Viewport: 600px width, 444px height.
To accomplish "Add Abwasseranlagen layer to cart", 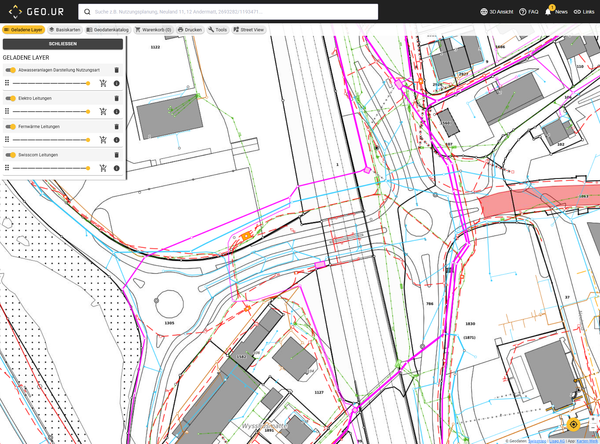I will (x=103, y=83).
